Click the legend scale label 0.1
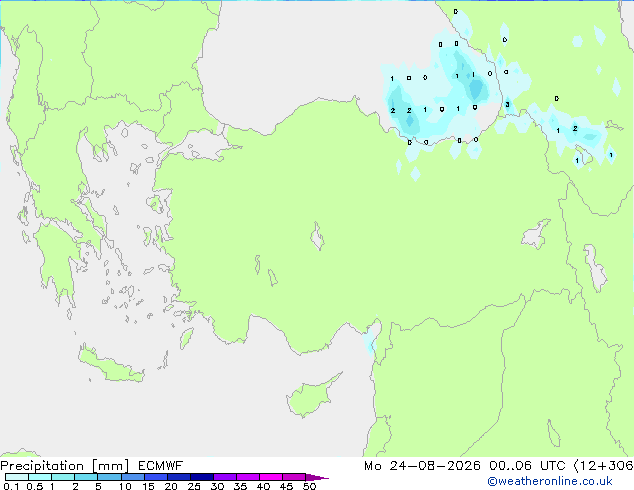634x490 pixels. point(11,486)
